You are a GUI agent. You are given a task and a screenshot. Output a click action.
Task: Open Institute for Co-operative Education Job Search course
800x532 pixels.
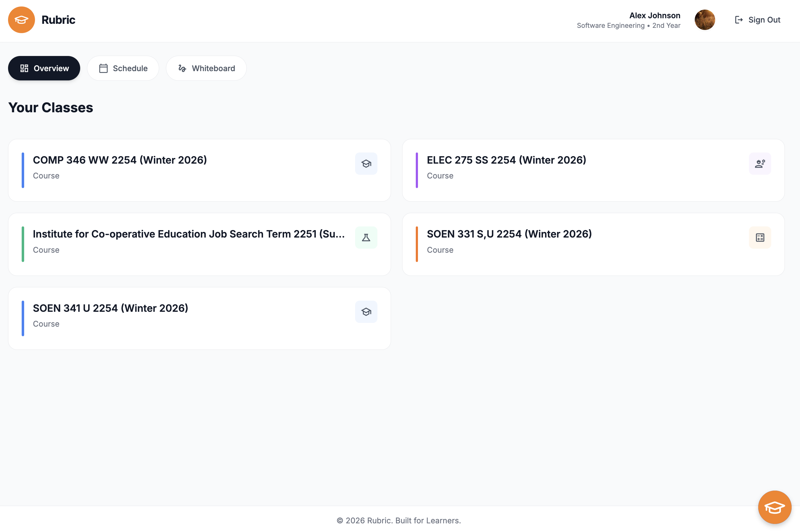(189, 234)
